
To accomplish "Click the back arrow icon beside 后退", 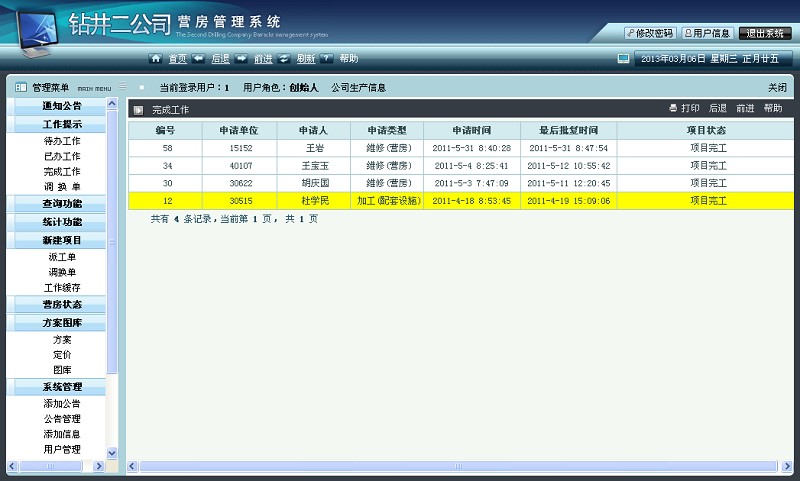I will pyautogui.click(x=198, y=59).
